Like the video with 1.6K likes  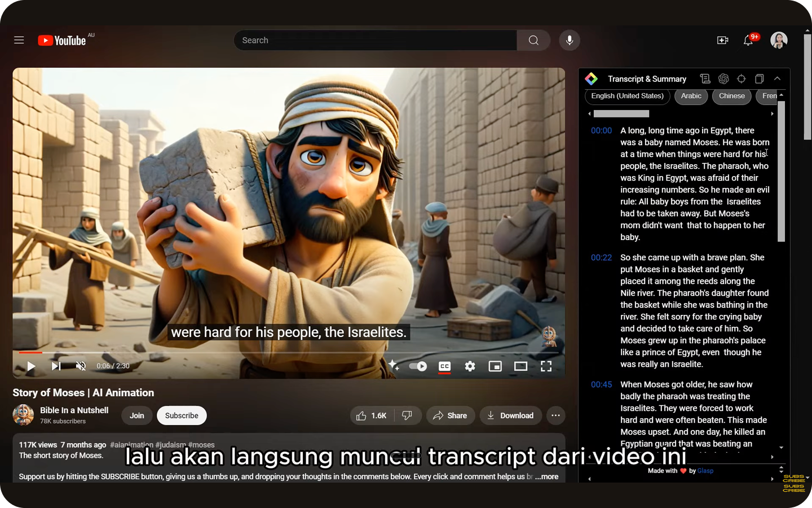tap(372, 415)
